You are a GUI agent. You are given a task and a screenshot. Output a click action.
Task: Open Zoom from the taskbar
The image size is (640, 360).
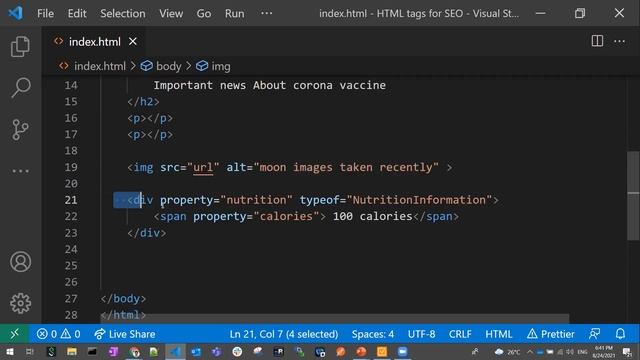pos(402,352)
